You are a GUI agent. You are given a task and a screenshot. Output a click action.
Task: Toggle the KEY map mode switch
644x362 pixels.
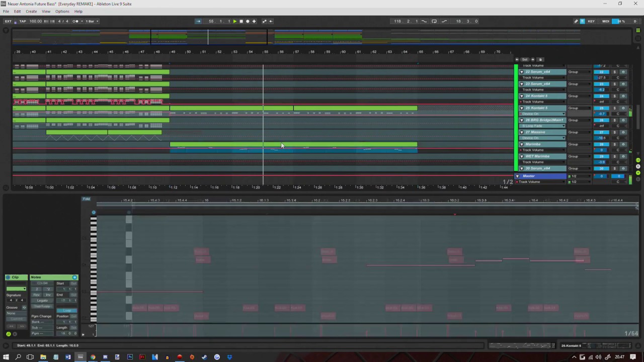tap(591, 21)
